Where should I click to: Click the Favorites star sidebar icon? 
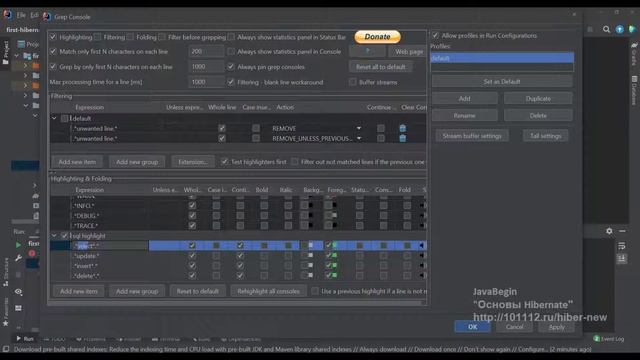click(x=6, y=323)
